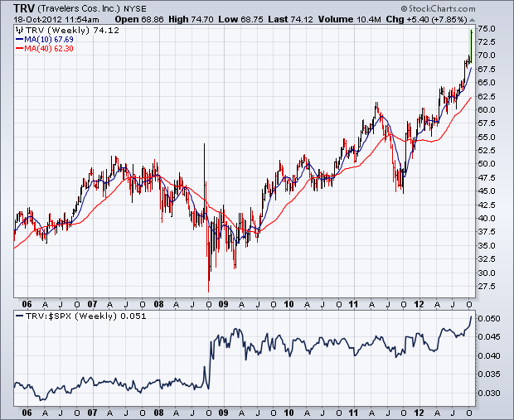Viewport: 514px width, 420px height.
Task: Select the company name (Travelers Cos. Inc.)
Action: (x=79, y=8)
